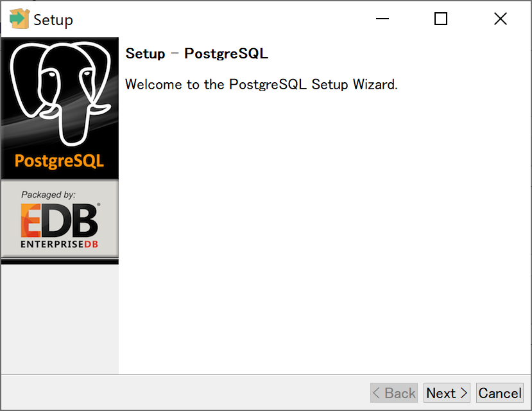532x411 pixels.
Task: Click the orange PostgreSQL wordmark in sidebar
Action: [x=59, y=161]
